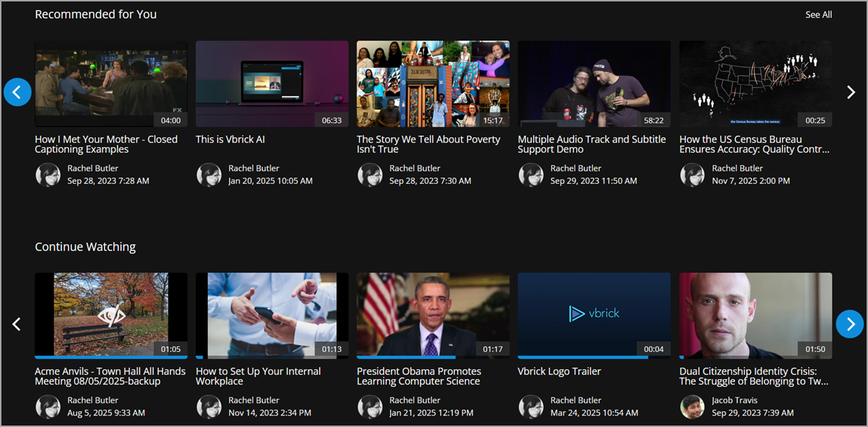Click title The Story We Tell About Poverty Isn't True
Screen dimensions: 868x427
(x=428, y=144)
